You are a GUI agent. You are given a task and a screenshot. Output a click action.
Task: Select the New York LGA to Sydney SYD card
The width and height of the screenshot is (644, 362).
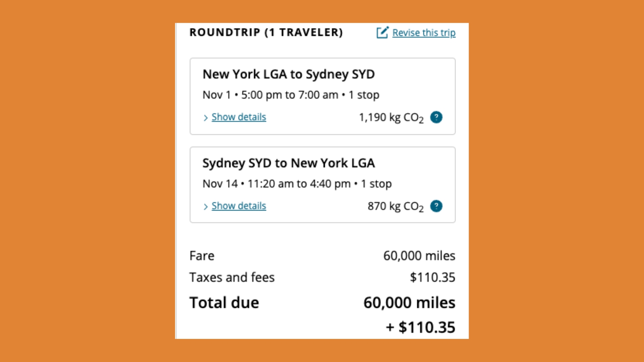[x=322, y=96]
